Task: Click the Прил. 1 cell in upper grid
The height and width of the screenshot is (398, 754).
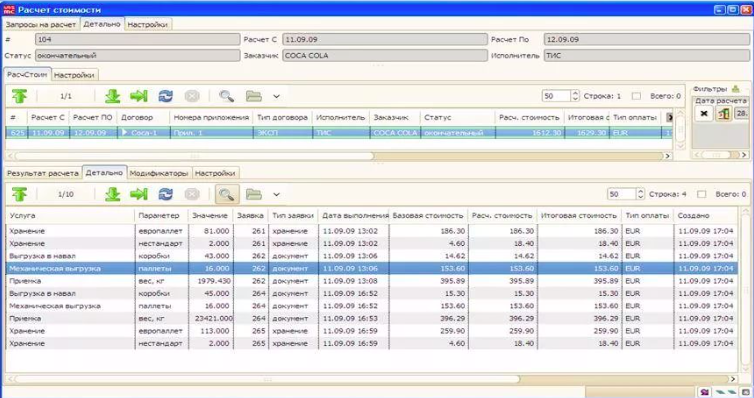Action: click(x=212, y=132)
